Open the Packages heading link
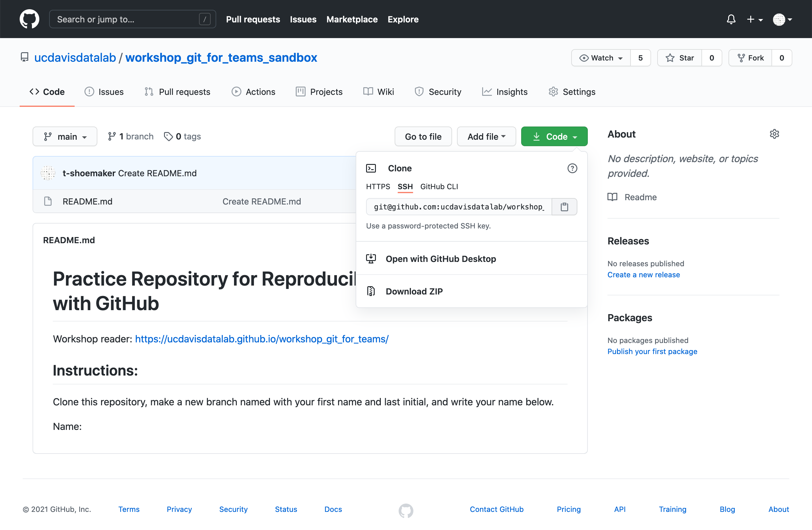Viewport: 812px width, 530px height. (x=630, y=318)
